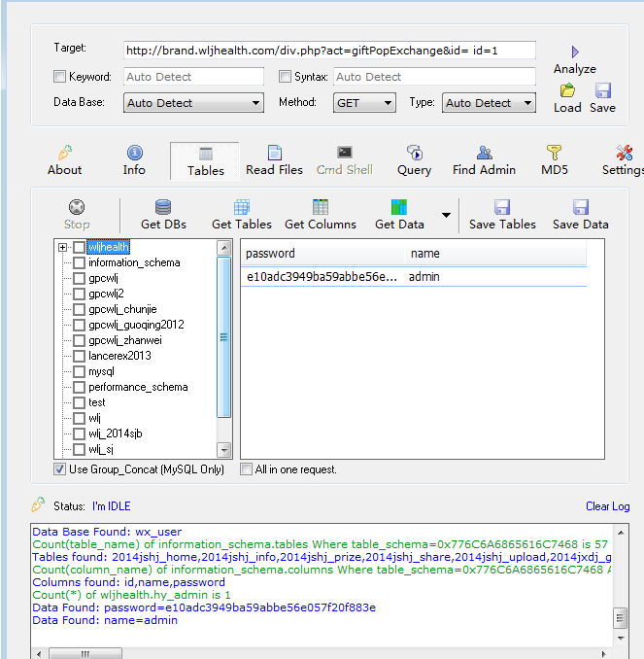
Task: Select lancerex2013 in database tree
Action: point(119,356)
